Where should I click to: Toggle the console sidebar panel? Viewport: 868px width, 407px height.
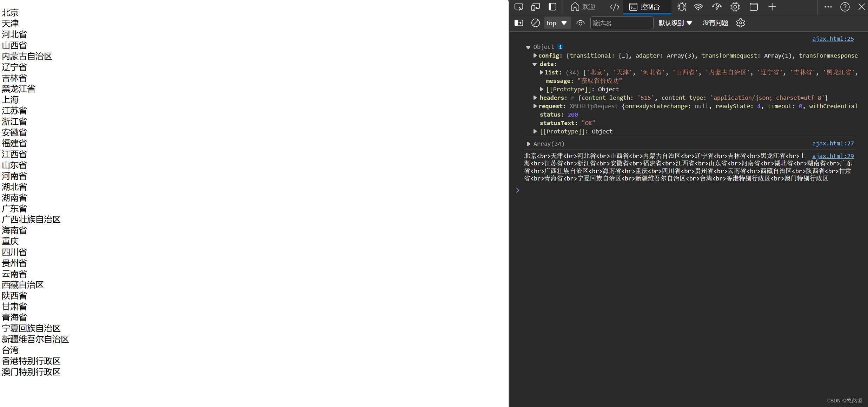click(518, 23)
